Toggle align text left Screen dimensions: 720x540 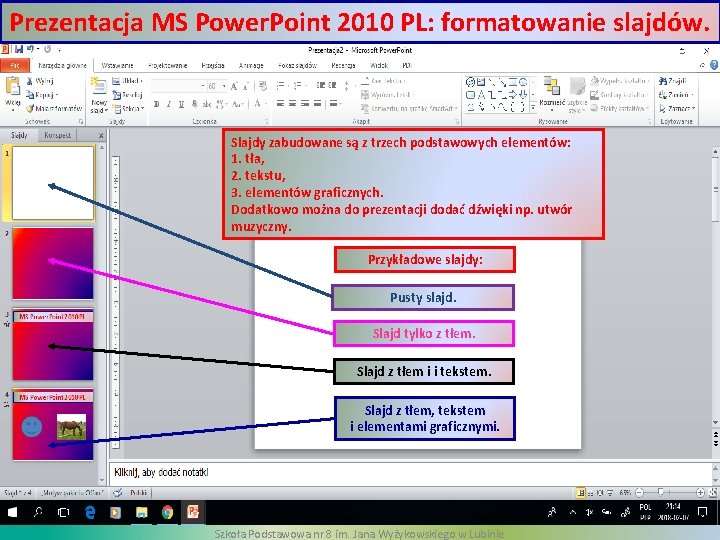pos(280,103)
